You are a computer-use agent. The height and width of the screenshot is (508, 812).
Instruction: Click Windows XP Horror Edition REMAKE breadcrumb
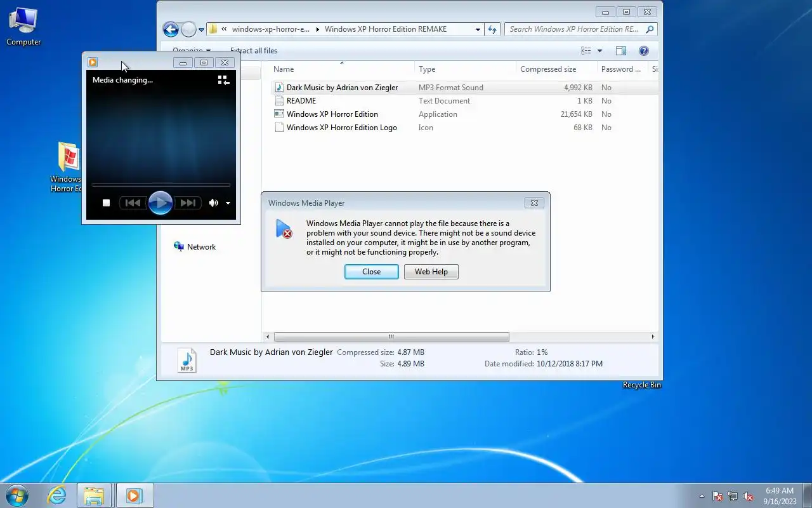pyautogui.click(x=386, y=29)
